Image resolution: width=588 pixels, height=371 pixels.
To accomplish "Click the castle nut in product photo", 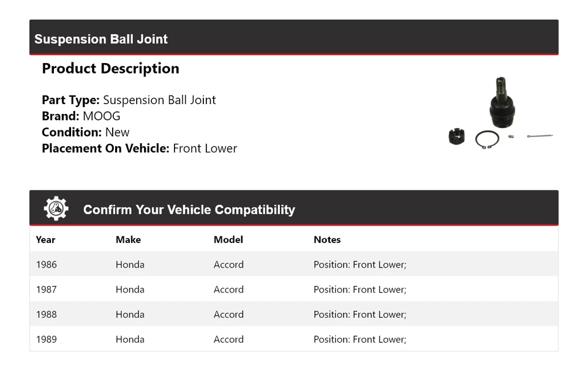I will pos(456,137).
